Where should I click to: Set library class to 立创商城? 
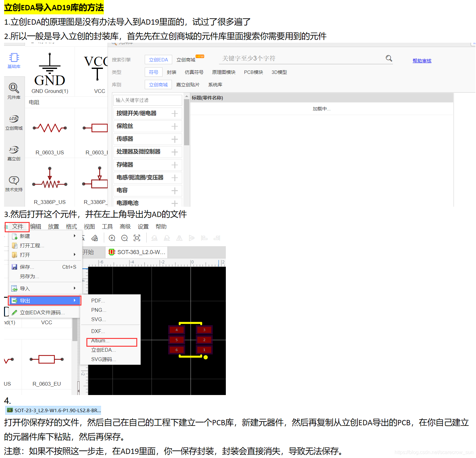158,84
